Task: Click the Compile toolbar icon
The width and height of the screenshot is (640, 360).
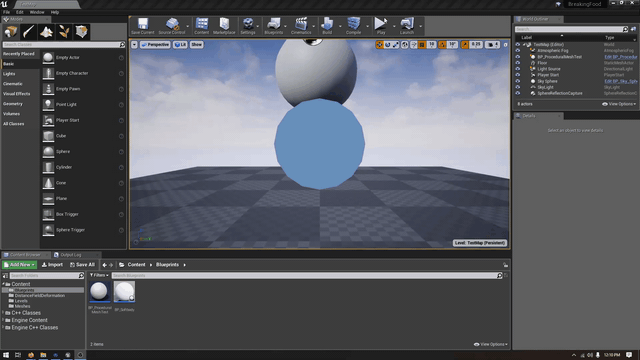Action: [353, 26]
